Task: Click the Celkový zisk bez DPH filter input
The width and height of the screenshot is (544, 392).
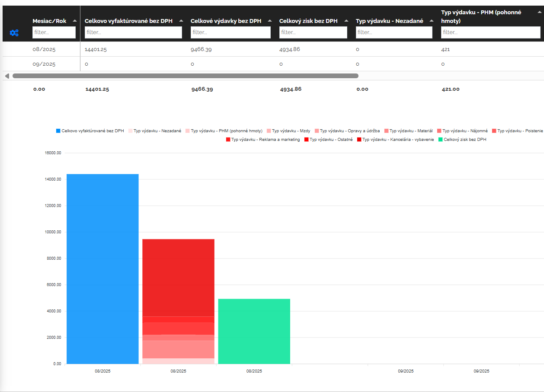Action: [x=313, y=32]
